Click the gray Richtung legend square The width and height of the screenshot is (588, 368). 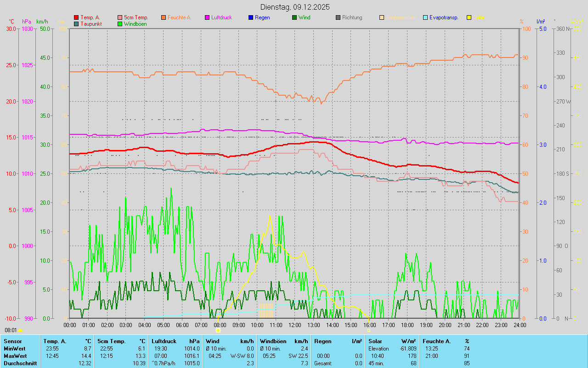pos(338,17)
